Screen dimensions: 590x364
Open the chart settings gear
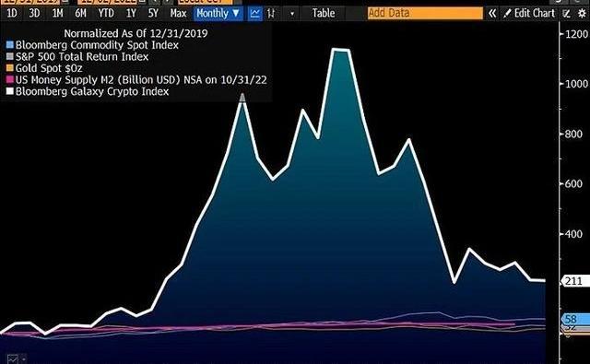click(x=582, y=14)
